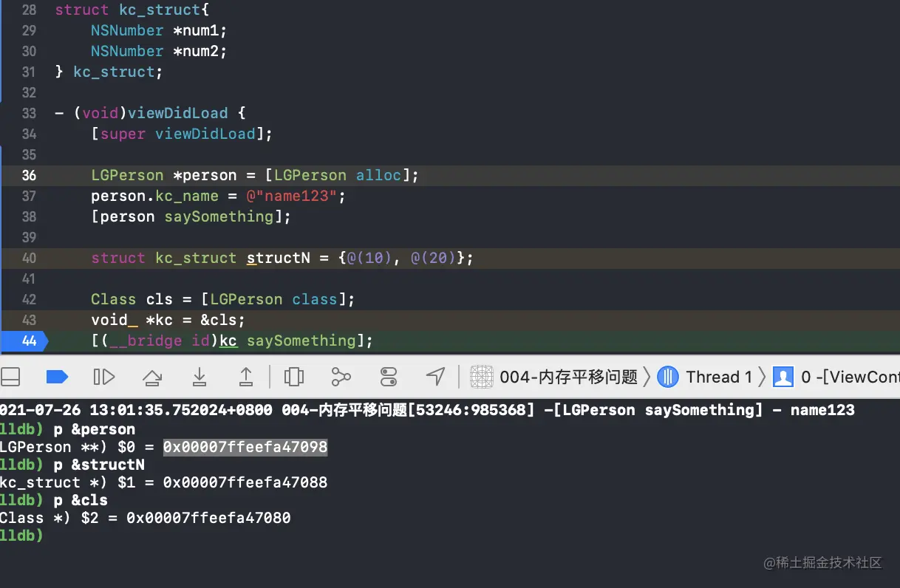Click saySomething on line 38
The width and height of the screenshot is (900, 588).
[x=218, y=216]
